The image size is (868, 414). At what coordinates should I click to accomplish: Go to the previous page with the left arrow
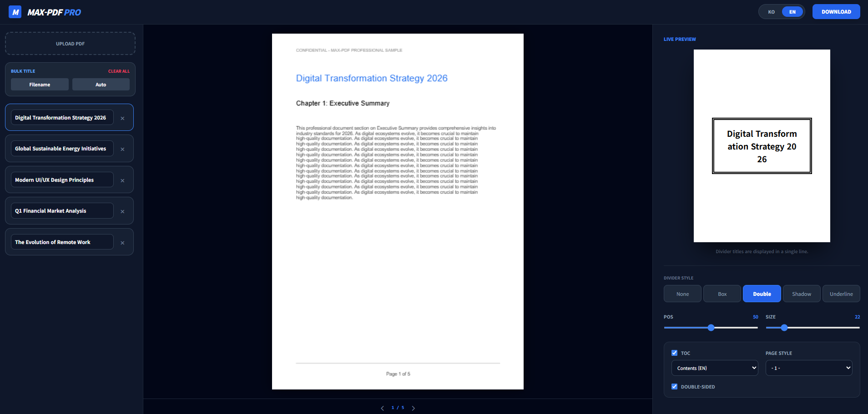coord(382,408)
